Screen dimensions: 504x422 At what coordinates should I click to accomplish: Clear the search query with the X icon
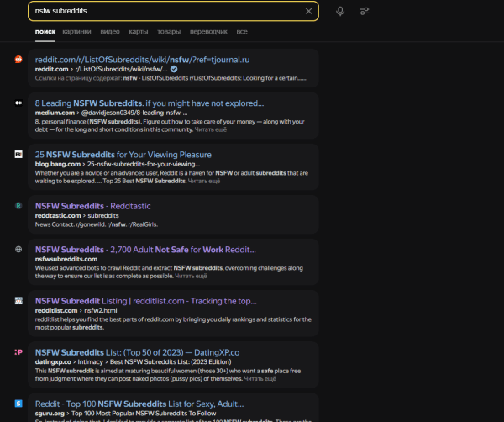(x=308, y=11)
